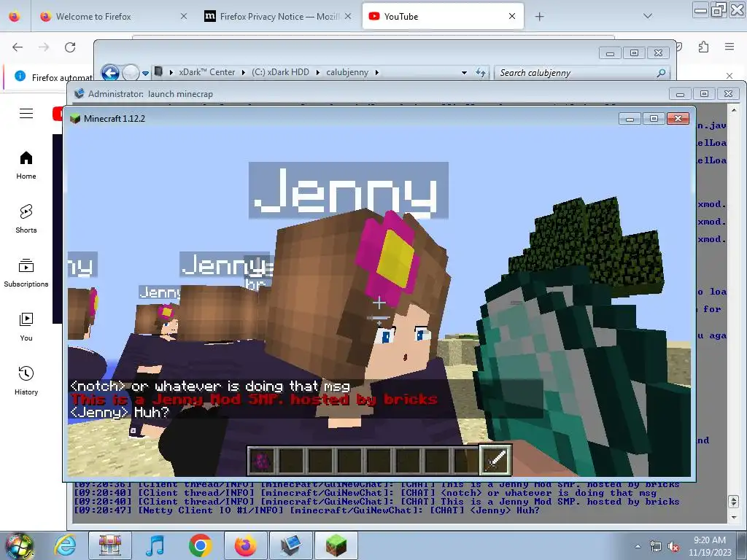Image resolution: width=747 pixels, height=560 pixels.
Task: Close the YouTube tab
Action: 512,16
